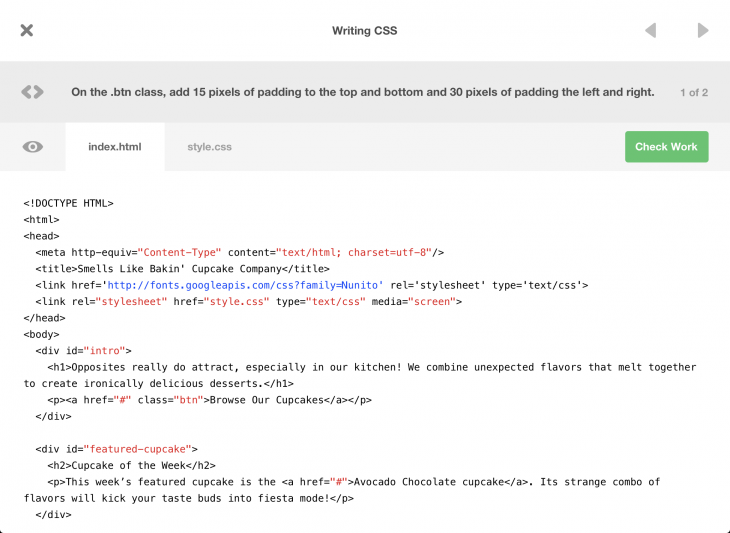The image size is (730, 533).
Task: Advance with the next step arrow
Action: point(703,31)
